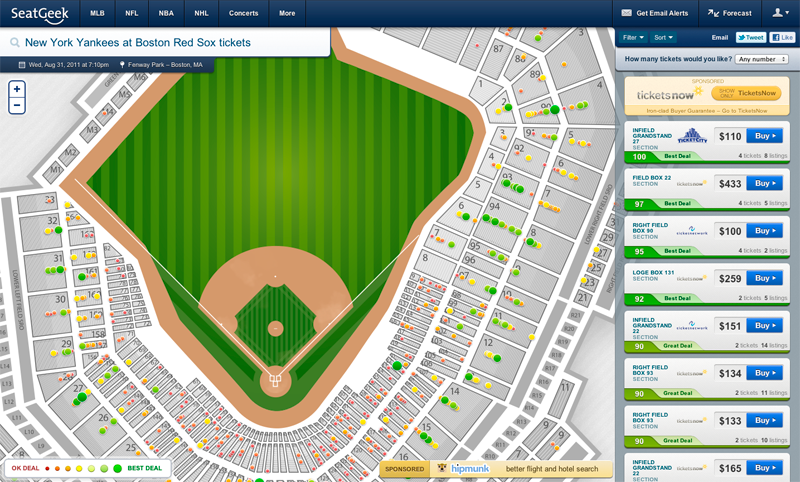Screen dimensions: 800x482
Task: Open the Concerts tab
Action: [x=243, y=13]
